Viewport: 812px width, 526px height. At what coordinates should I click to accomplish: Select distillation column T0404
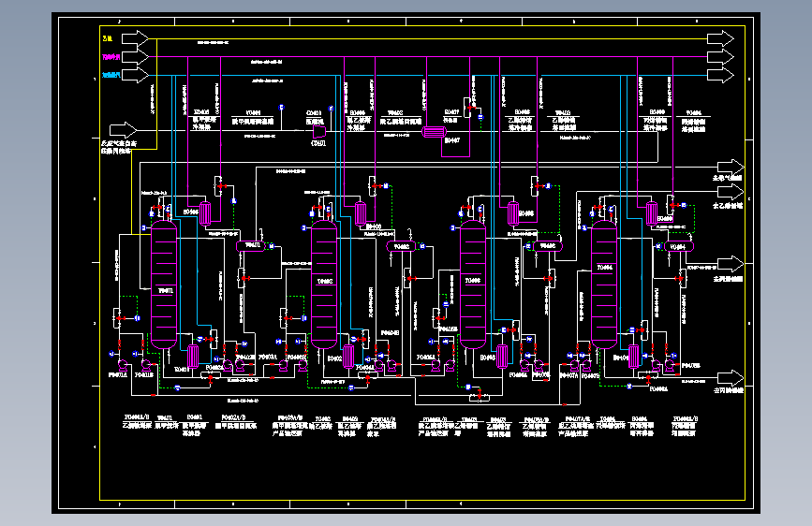coord(604,285)
